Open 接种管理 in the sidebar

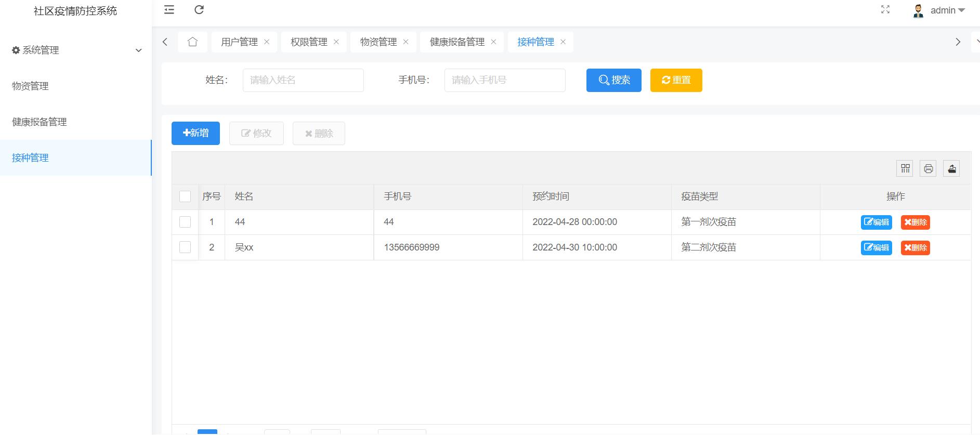coord(76,158)
